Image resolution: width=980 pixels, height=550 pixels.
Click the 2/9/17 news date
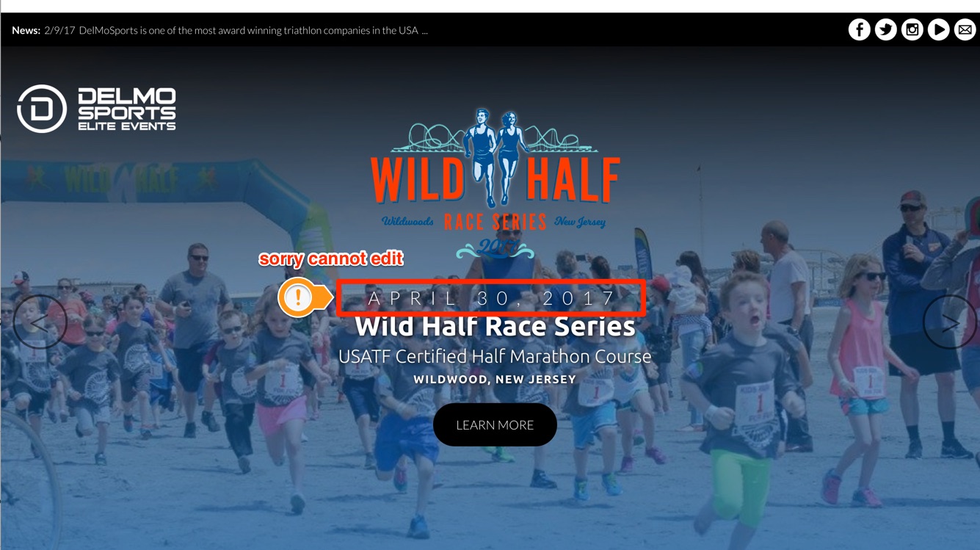[59, 30]
